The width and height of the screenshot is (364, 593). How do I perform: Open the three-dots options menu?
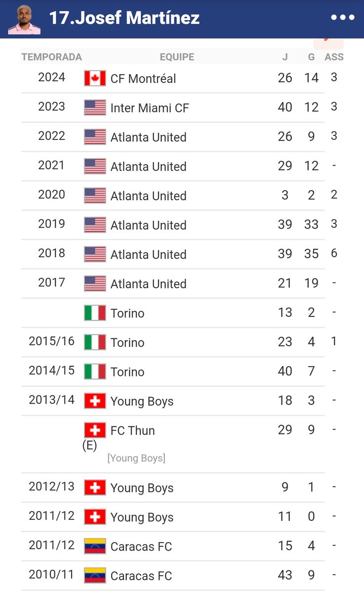coord(343,18)
